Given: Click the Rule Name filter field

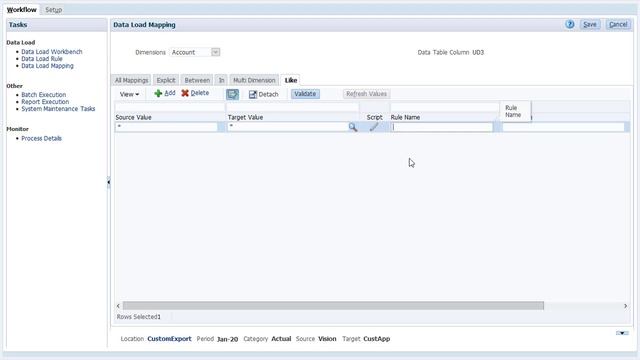Looking at the screenshot, I should (x=444, y=108).
